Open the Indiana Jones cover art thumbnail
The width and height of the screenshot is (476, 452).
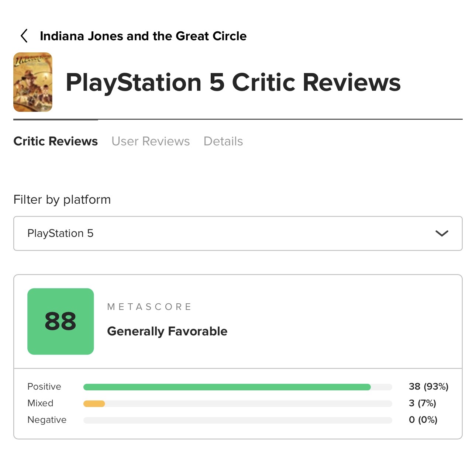[x=33, y=82]
